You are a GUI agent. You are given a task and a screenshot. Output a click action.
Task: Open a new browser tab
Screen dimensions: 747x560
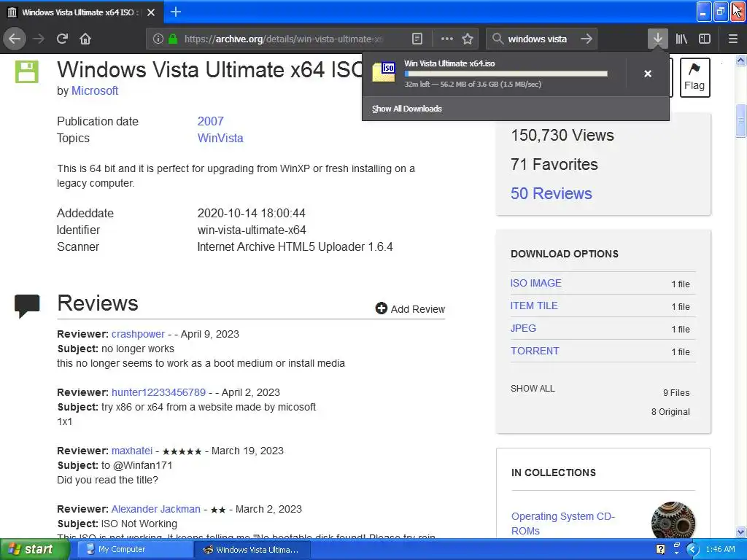[x=176, y=12]
